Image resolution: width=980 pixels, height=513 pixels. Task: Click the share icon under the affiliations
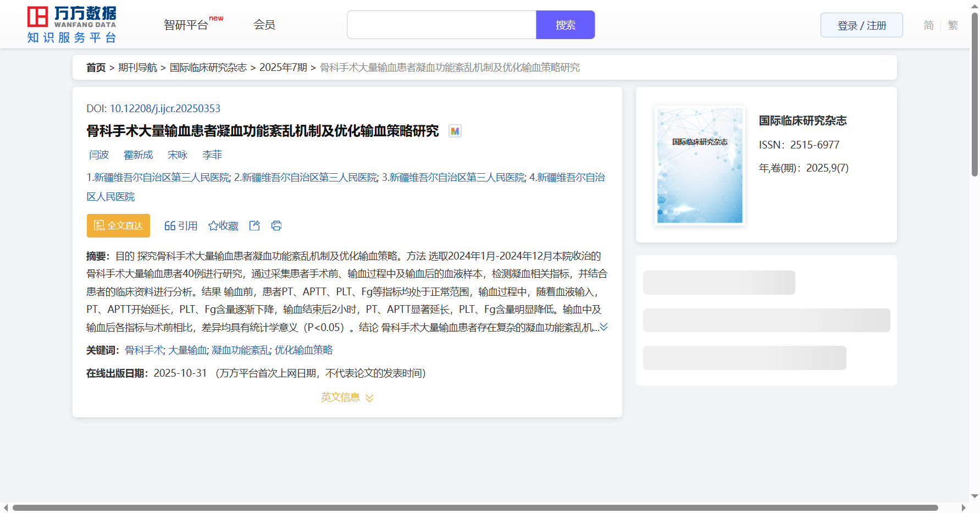[254, 226]
